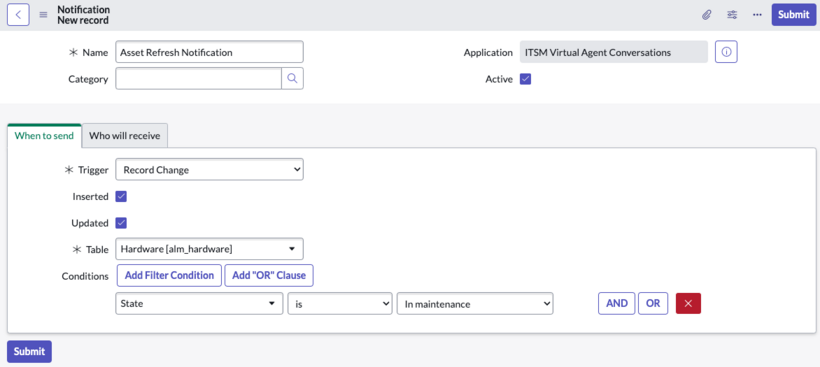
Task: Open the Trigger Record Change dropdown
Action: point(209,170)
